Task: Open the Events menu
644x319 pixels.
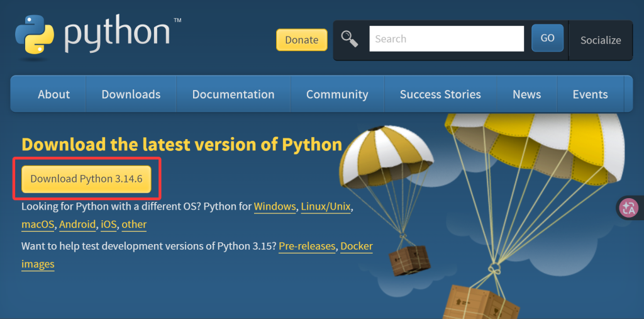Action: pyautogui.click(x=590, y=94)
